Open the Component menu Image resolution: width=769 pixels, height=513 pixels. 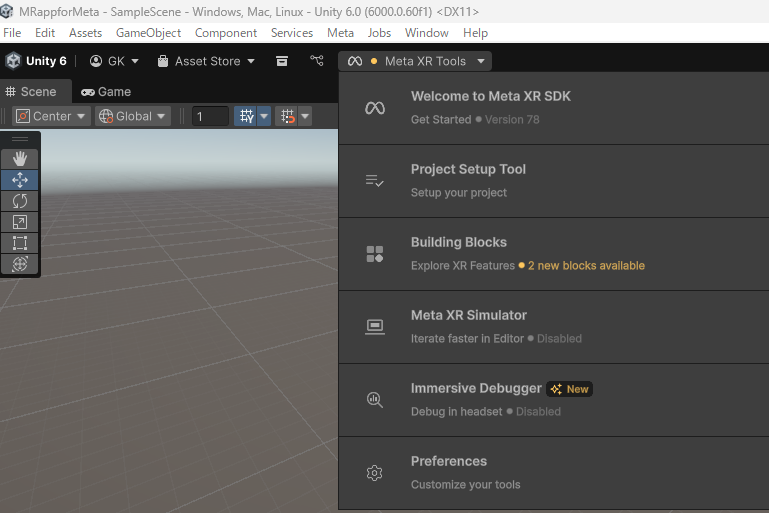(226, 33)
